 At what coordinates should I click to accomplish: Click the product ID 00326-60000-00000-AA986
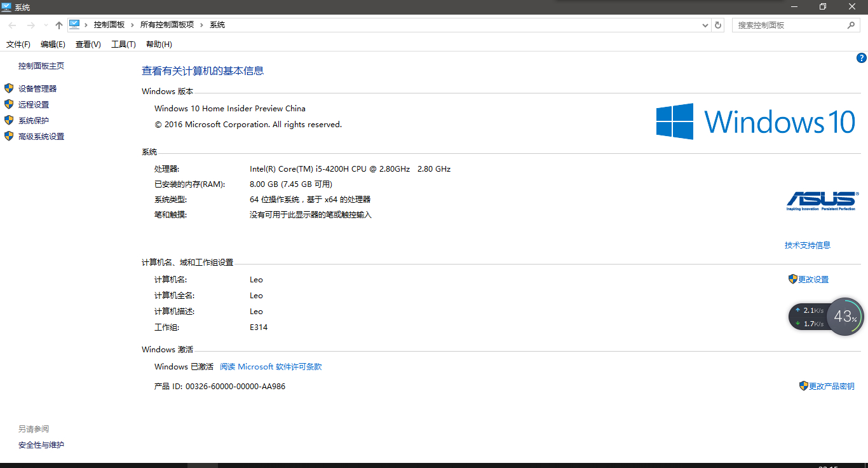click(x=236, y=387)
